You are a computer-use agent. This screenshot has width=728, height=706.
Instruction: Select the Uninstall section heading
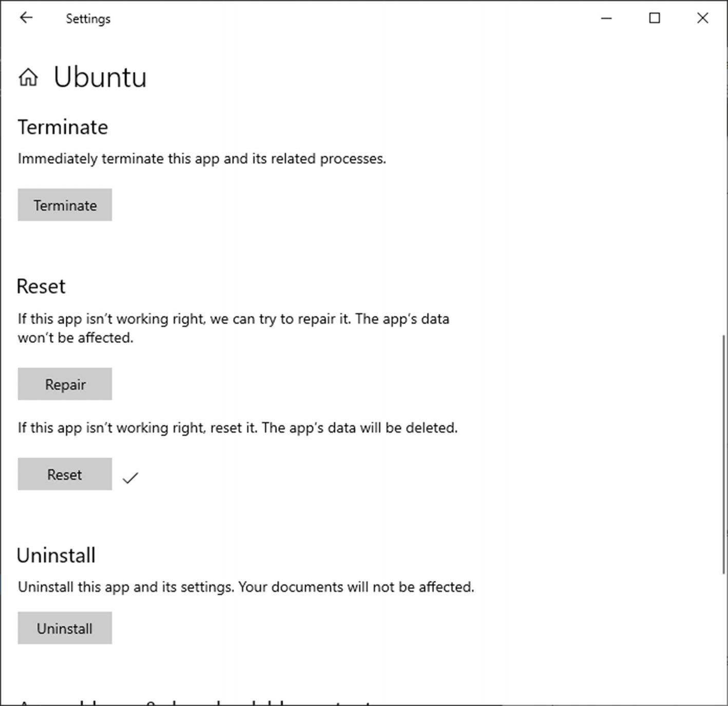coord(56,556)
